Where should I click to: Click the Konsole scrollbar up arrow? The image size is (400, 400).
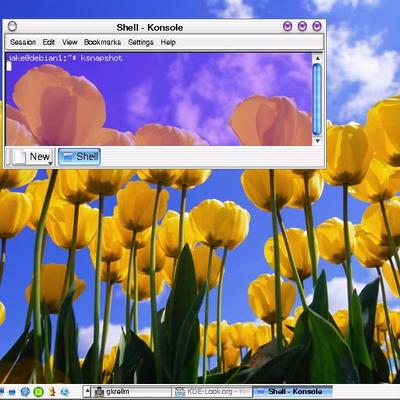pos(317,58)
